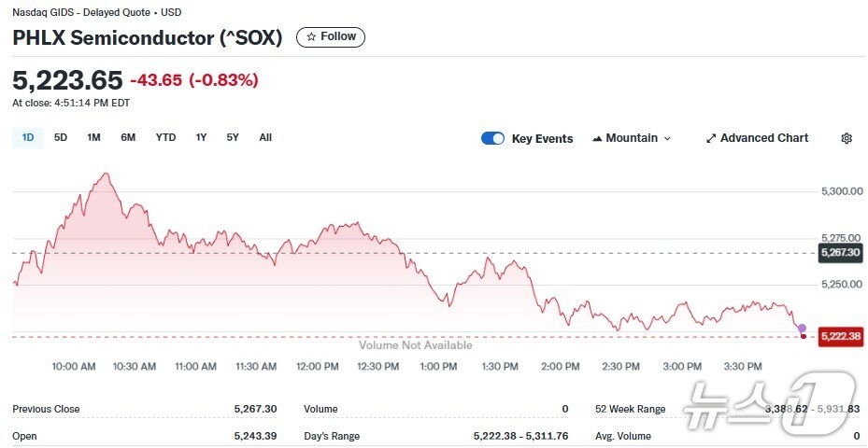Click the star icon on Follow button
Image resolution: width=868 pixels, height=448 pixels.
coord(311,36)
